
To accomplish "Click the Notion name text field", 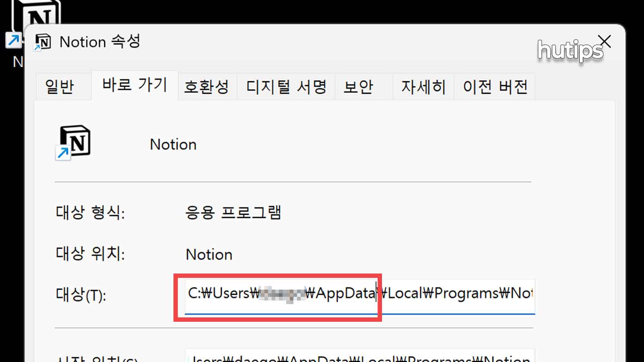I will (x=173, y=144).
